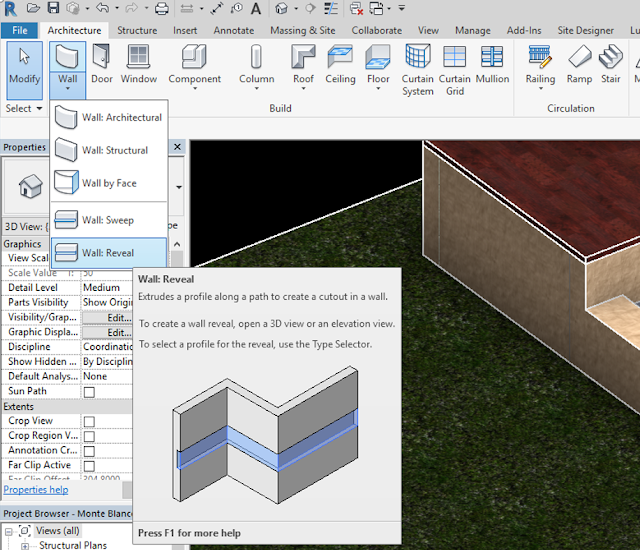The image size is (640, 550).
Task: Switch to the Annotate tab
Action: click(x=233, y=31)
